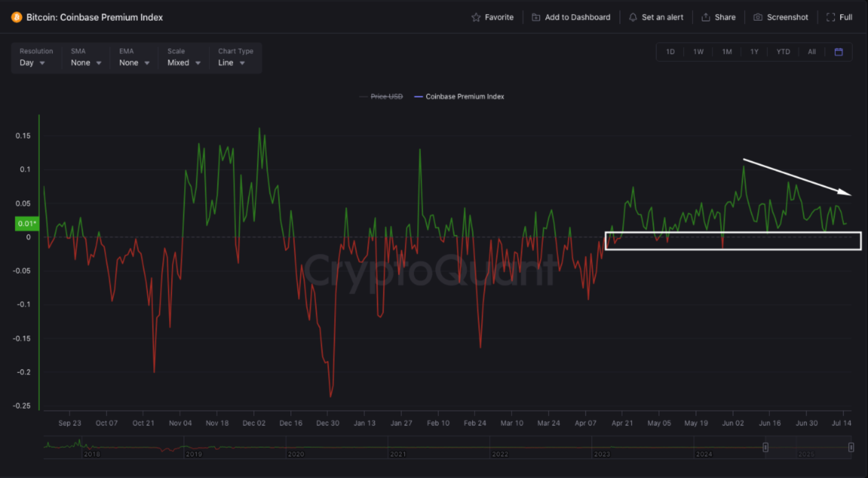Click the green 0.01 value label on axis

coord(26,223)
